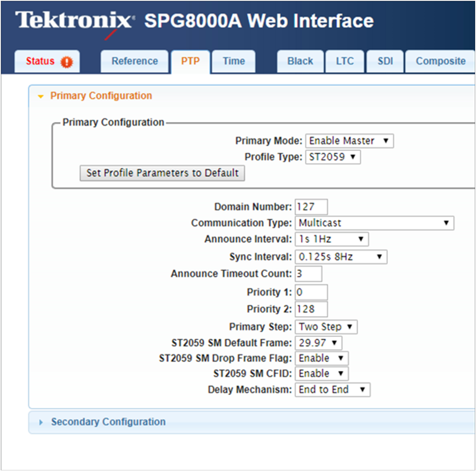Select the Composite tab

440,61
